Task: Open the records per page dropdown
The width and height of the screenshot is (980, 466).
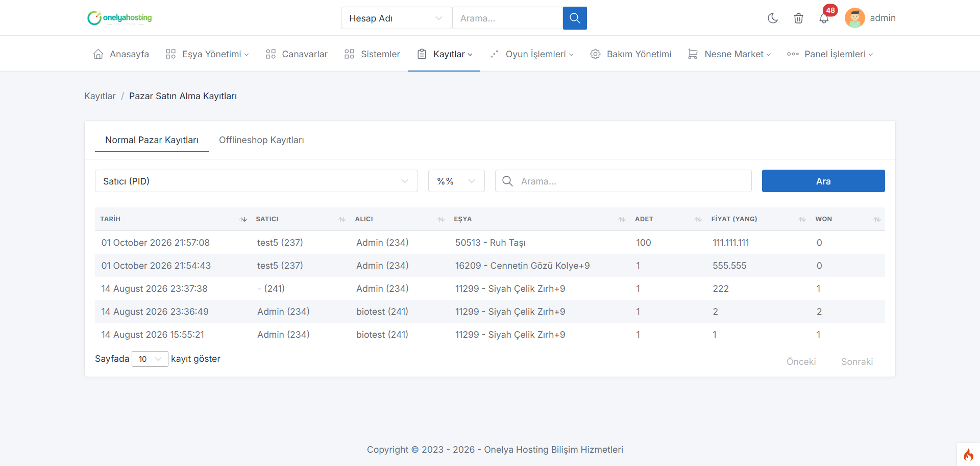Action: [x=150, y=359]
